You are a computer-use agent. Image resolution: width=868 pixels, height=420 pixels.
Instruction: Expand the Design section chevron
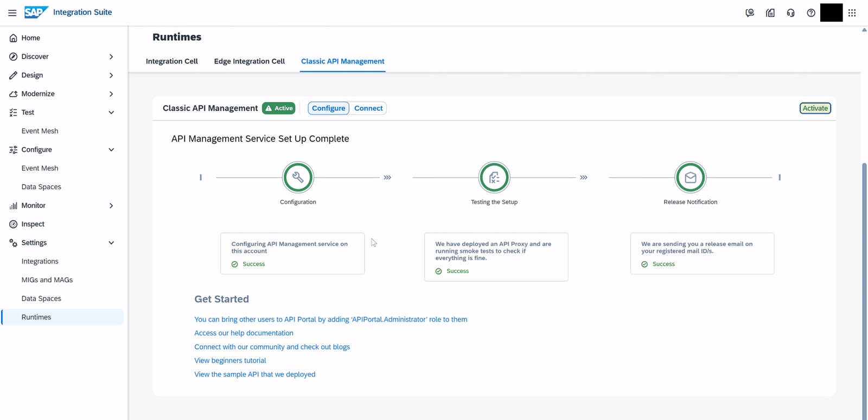pyautogui.click(x=111, y=75)
